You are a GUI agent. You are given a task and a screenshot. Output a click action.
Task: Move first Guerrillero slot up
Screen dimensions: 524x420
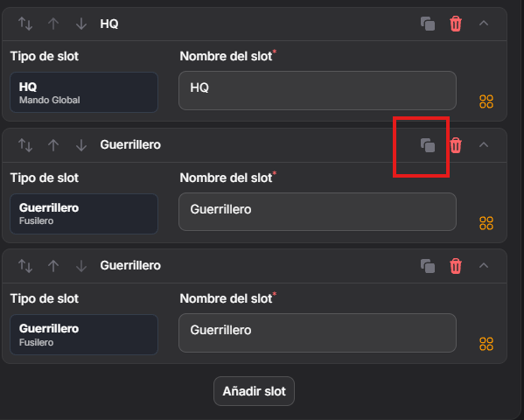(x=53, y=145)
